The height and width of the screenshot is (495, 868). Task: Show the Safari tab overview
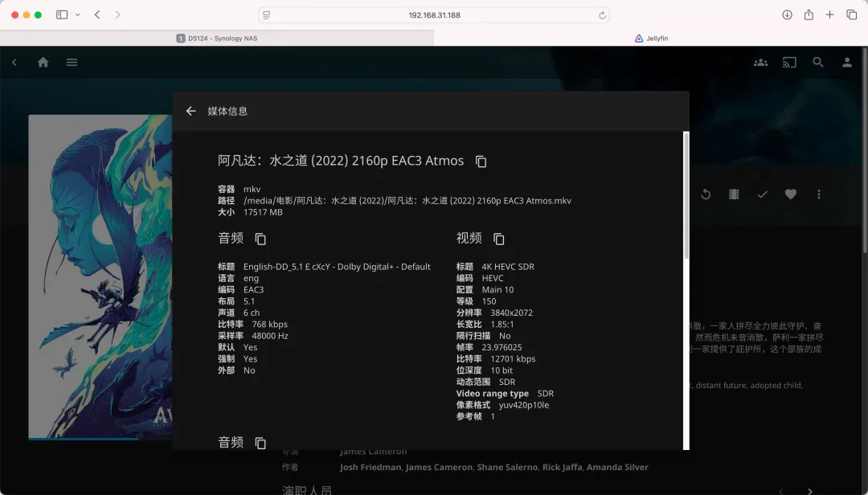[x=851, y=15]
